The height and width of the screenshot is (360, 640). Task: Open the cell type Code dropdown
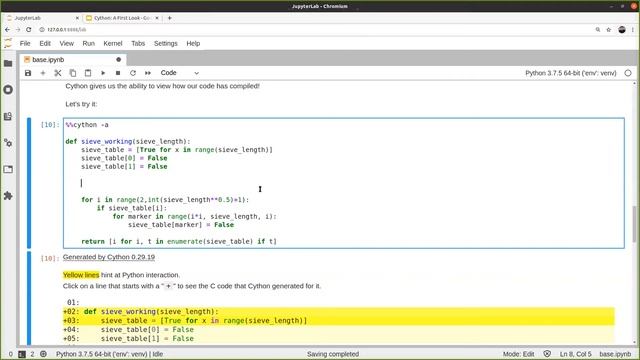point(180,73)
